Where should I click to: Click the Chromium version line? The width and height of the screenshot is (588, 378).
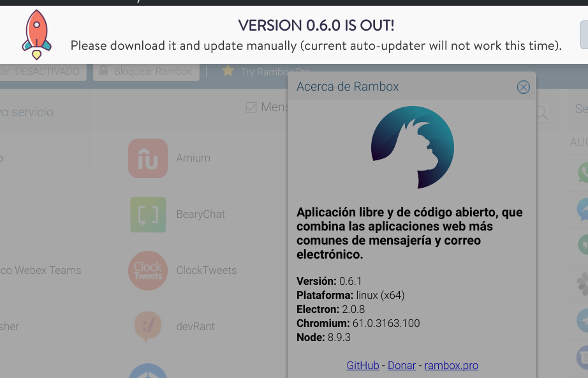click(358, 323)
